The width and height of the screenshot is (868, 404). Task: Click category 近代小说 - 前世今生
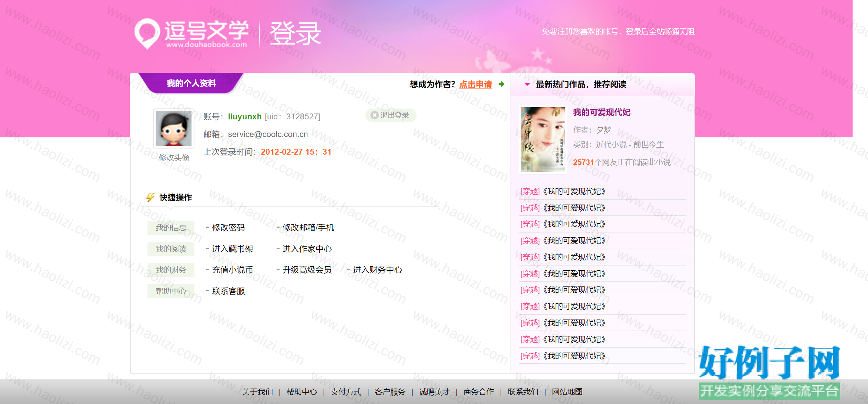coord(630,145)
